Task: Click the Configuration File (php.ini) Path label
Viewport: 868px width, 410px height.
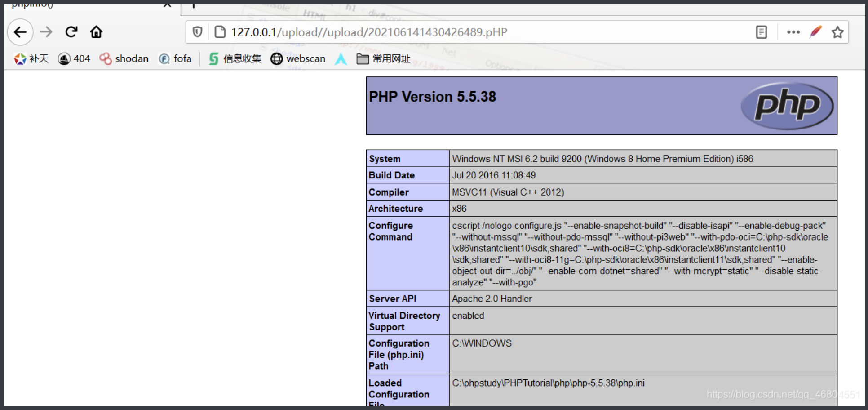Action: [399, 355]
